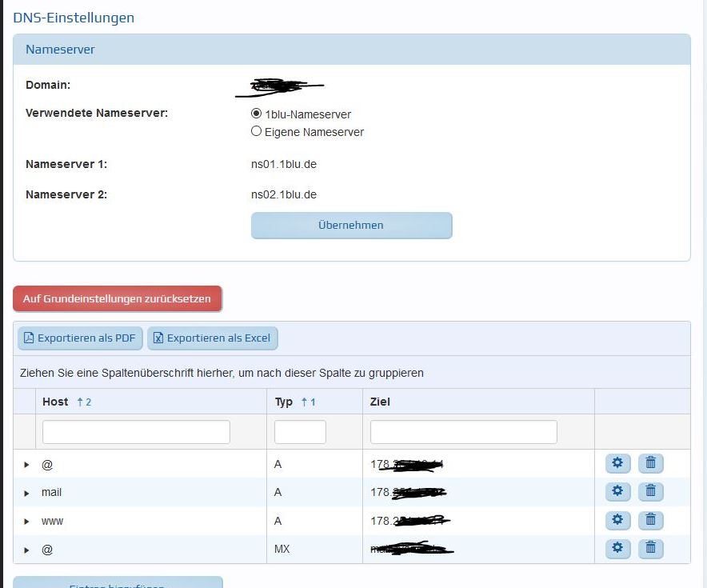Screen dimensions: 707x588
Task: Open settings for the mail A record
Action: coord(617,491)
